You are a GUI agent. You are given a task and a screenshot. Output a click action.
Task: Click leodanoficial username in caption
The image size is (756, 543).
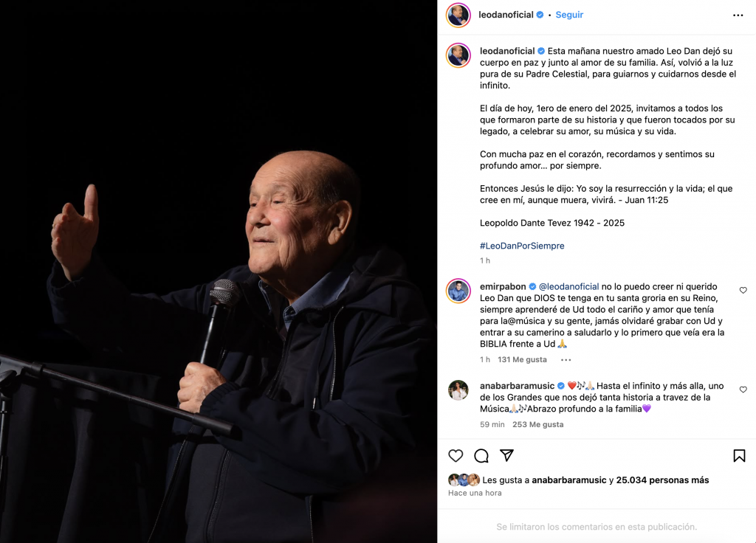(x=507, y=51)
